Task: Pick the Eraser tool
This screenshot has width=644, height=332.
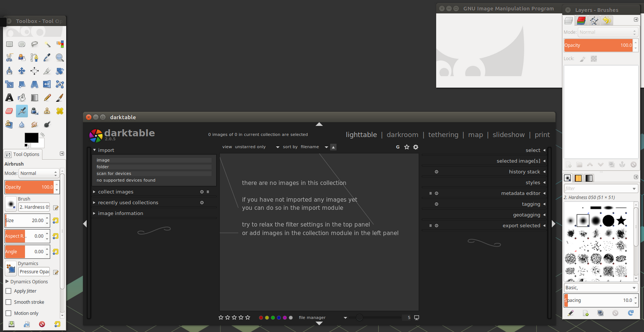Action: [x=9, y=111]
